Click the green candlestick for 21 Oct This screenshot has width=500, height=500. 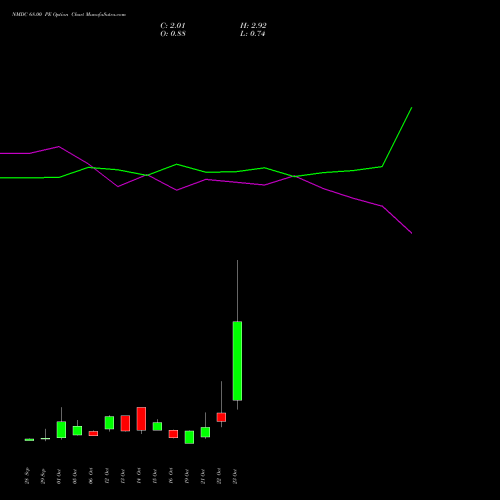pos(205,432)
